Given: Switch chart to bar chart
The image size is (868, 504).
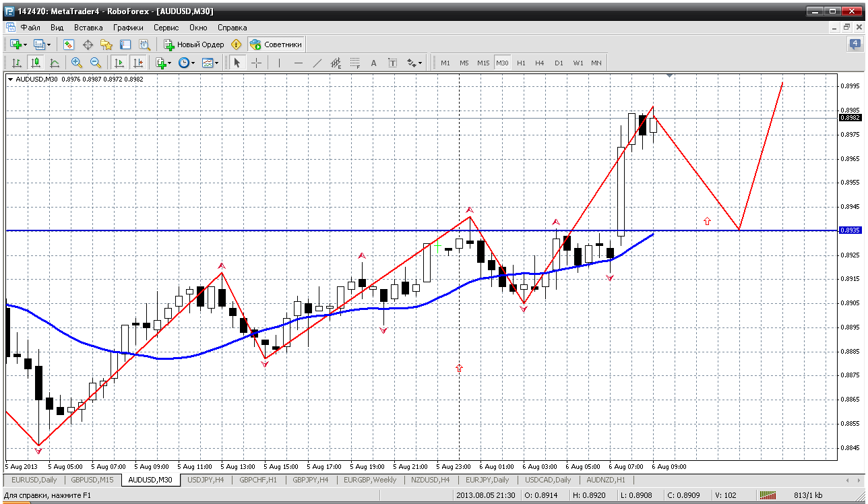Looking at the screenshot, I should click(17, 63).
